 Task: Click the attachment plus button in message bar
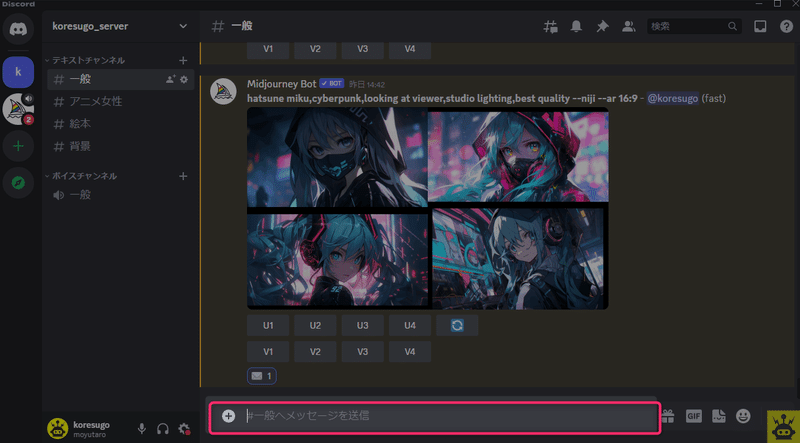228,416
